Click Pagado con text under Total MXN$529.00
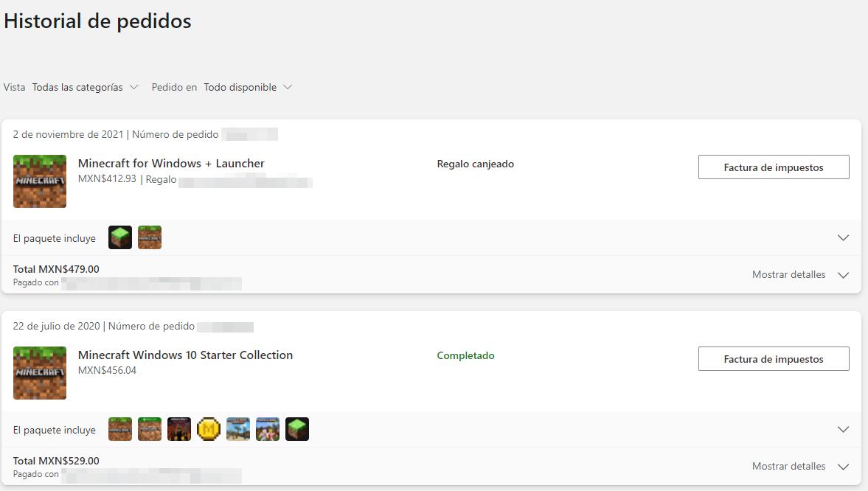Image resolution: width=868 pixels, height=491 pixels. tap(36, 474)
